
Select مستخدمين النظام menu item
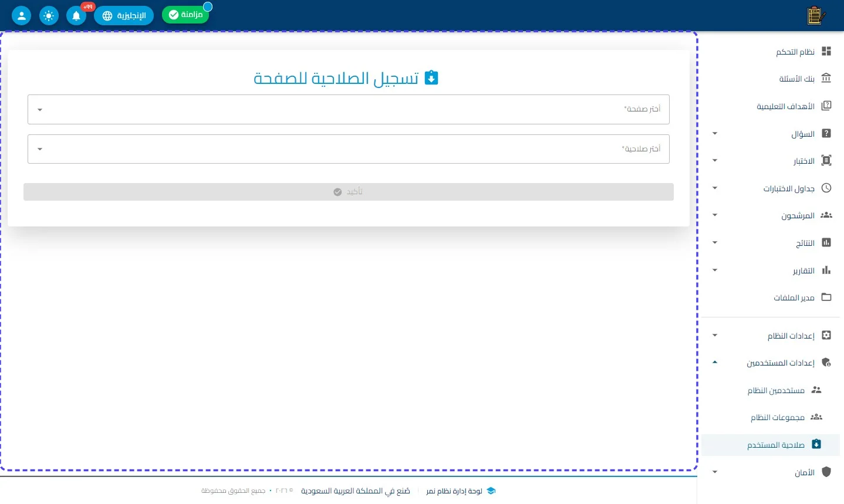(x=770, y=390)
